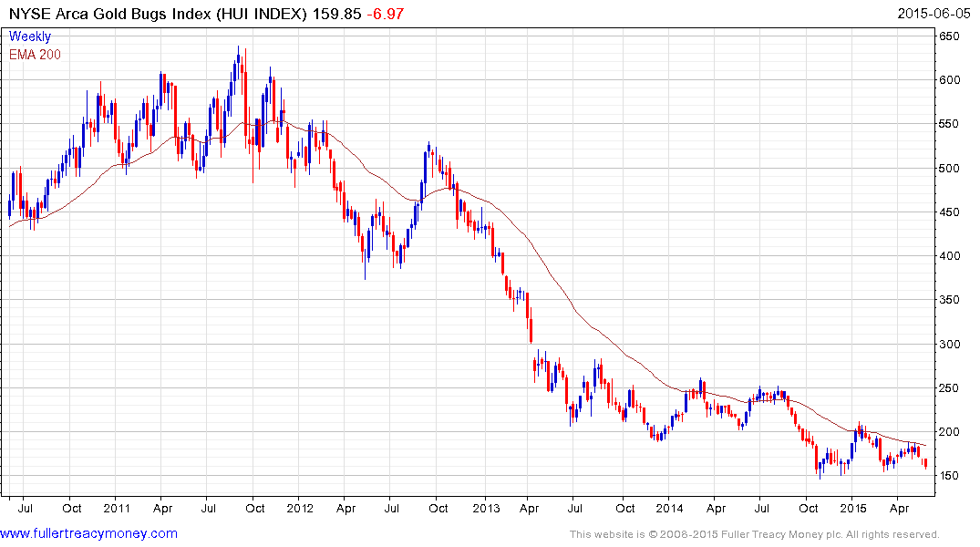Click the 2013 year label on time axis
980x547 pixels.
(486, 508)
